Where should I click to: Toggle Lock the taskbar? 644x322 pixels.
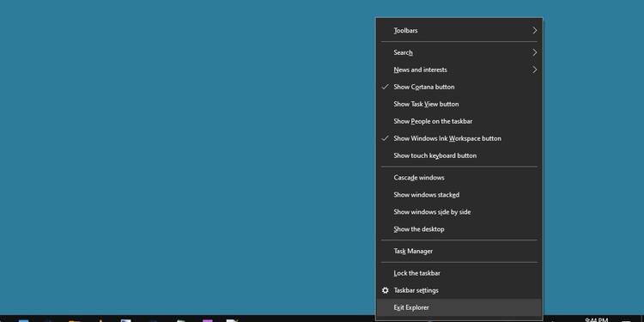point(459,274)
